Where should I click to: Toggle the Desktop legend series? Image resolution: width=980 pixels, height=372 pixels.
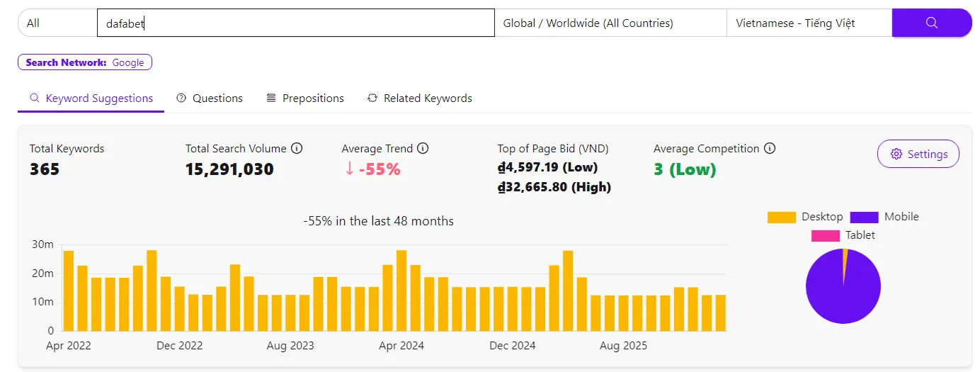click(x=805, y=217)
